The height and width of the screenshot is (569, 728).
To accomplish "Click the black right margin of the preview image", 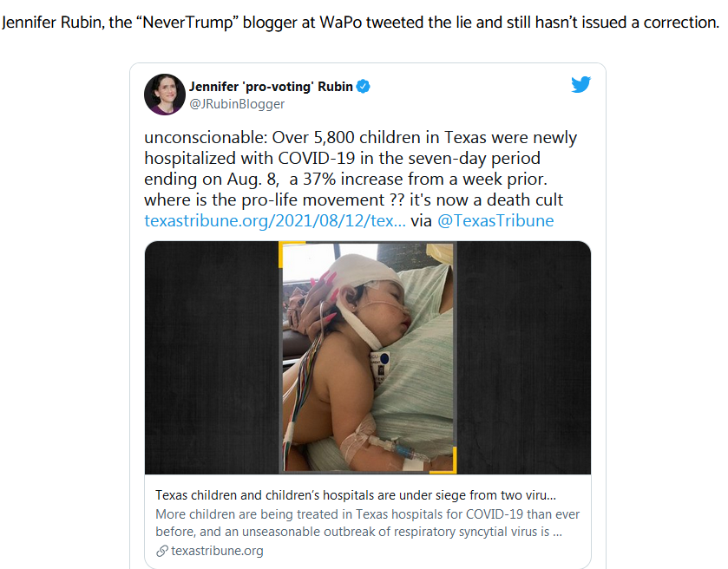I will (x=524, y=357).
